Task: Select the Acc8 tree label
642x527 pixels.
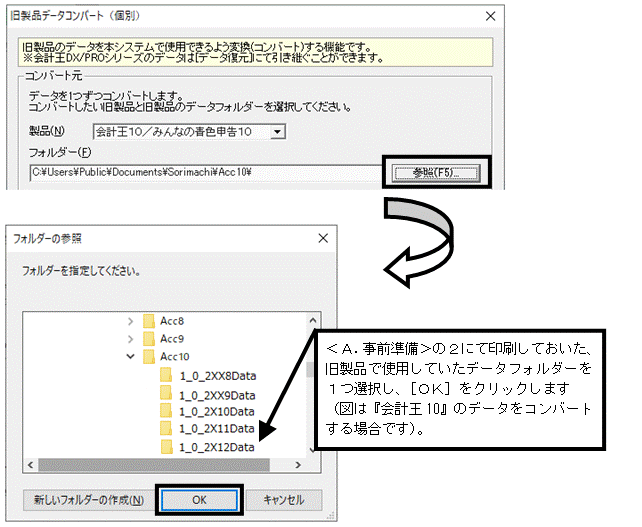Action: click(x=172, y=321)
